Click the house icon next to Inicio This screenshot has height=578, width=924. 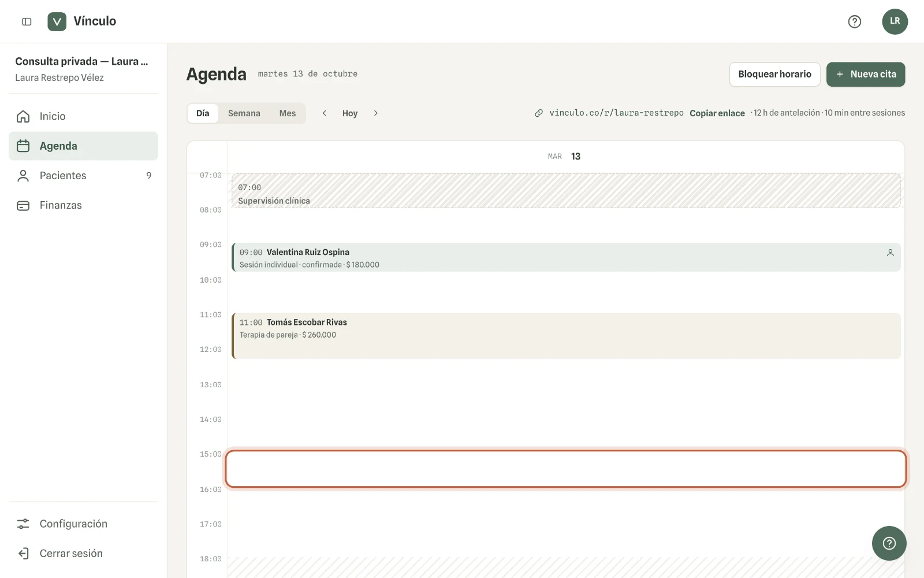pos(23,116)
